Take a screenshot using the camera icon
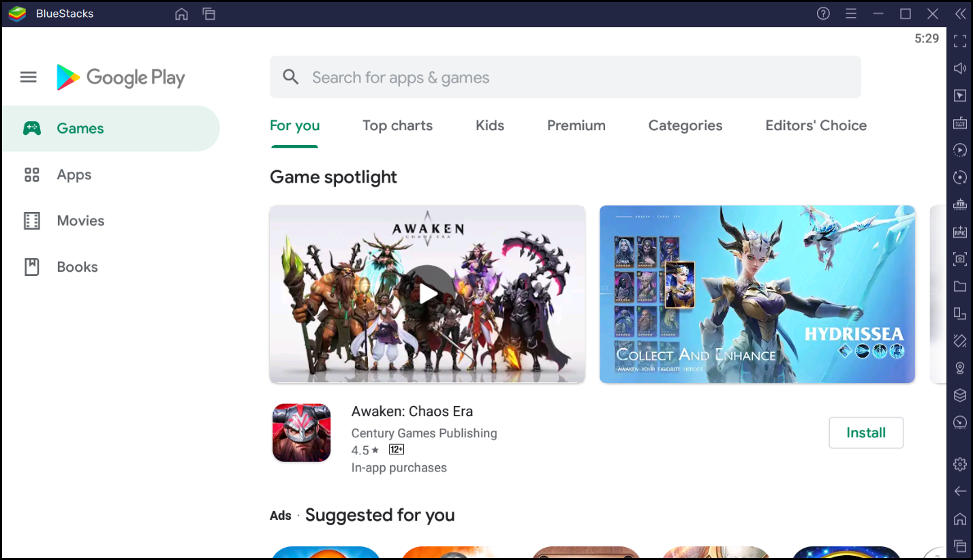Viewport: 973px width, 560px height. (x=959, y=259)
